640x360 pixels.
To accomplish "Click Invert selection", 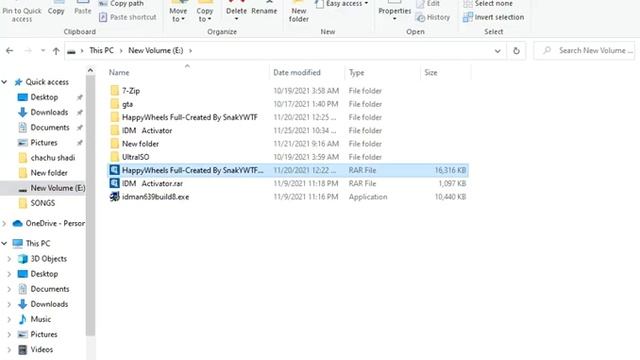I will (x=493, y=17).
